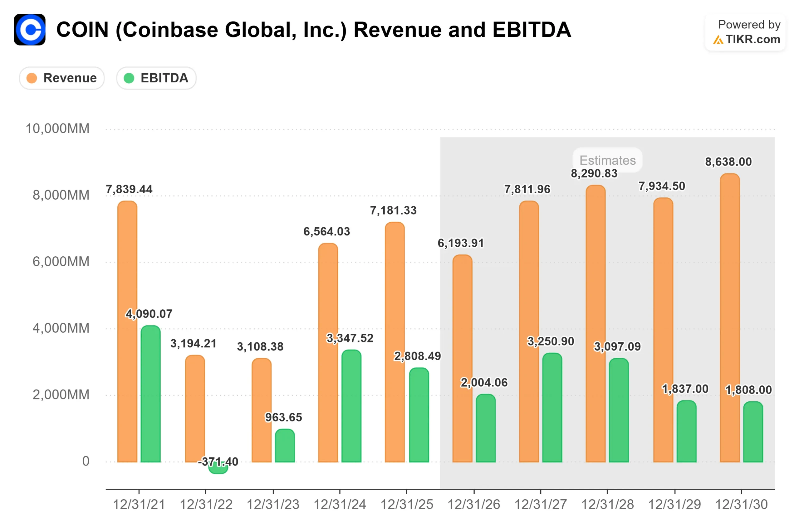Click the 8,638.00 data label

click(728, 162)
